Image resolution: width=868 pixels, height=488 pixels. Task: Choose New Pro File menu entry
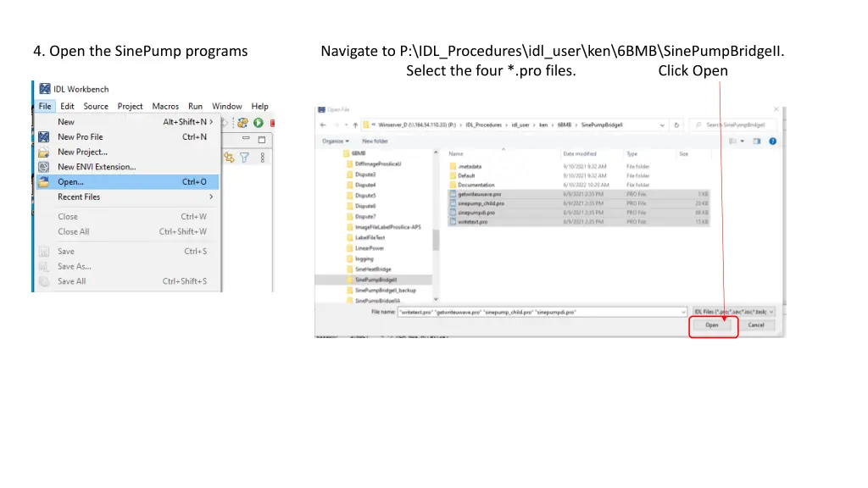point(127,136)
